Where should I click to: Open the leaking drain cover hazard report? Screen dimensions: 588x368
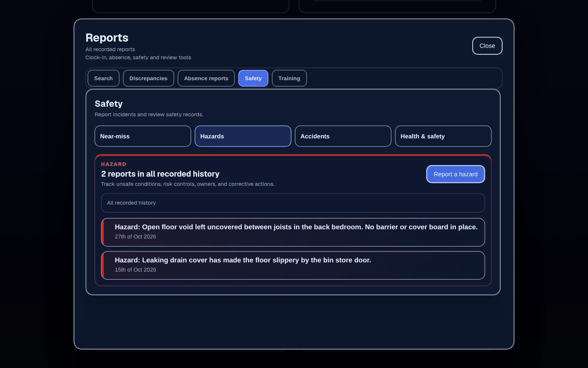(x=293, y=265)
